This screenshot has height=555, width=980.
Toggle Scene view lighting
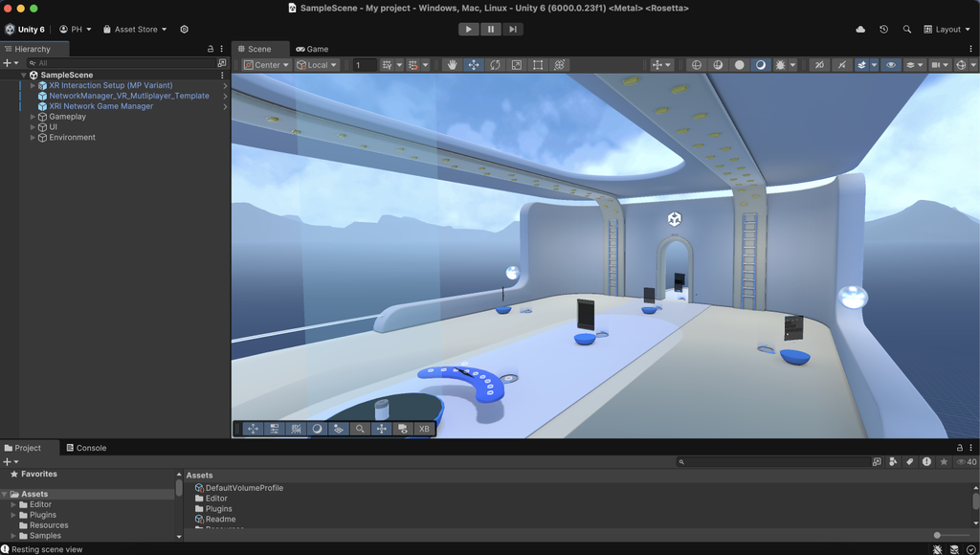pos(761,65)
